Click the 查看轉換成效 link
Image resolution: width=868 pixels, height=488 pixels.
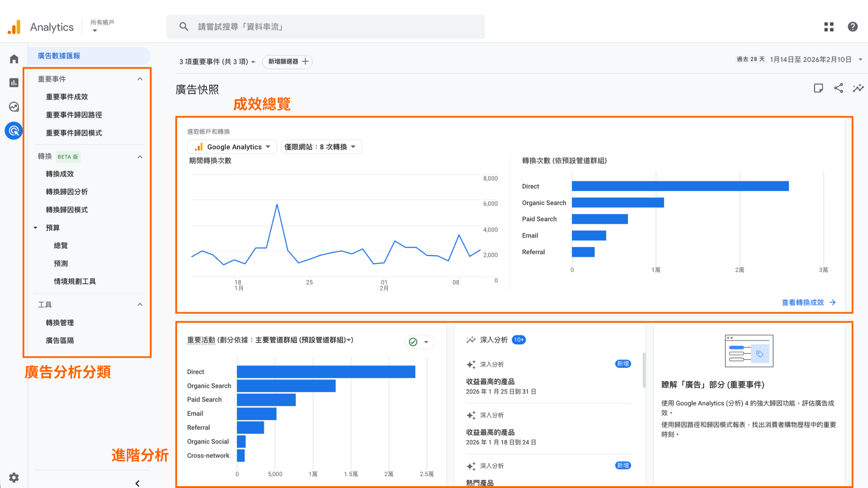point(802,302)
